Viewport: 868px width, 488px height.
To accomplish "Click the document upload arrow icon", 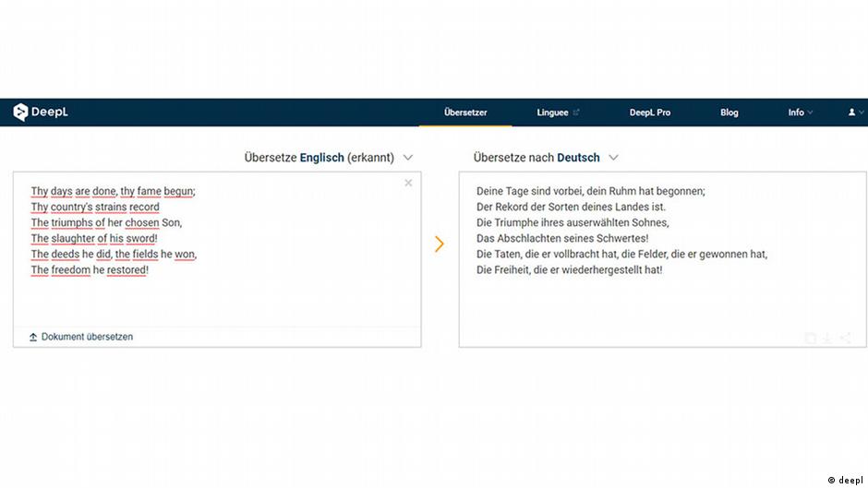I will pos(33,338).
